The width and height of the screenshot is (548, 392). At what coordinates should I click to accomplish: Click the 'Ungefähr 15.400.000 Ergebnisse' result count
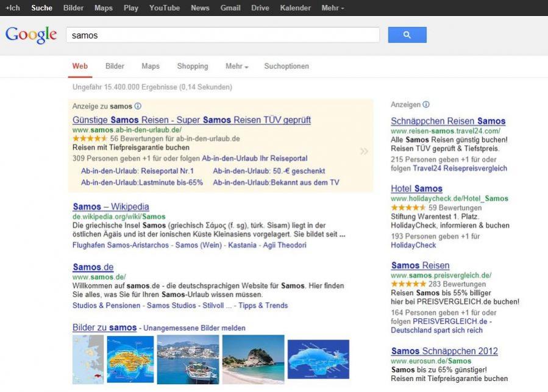click(152, 87)
